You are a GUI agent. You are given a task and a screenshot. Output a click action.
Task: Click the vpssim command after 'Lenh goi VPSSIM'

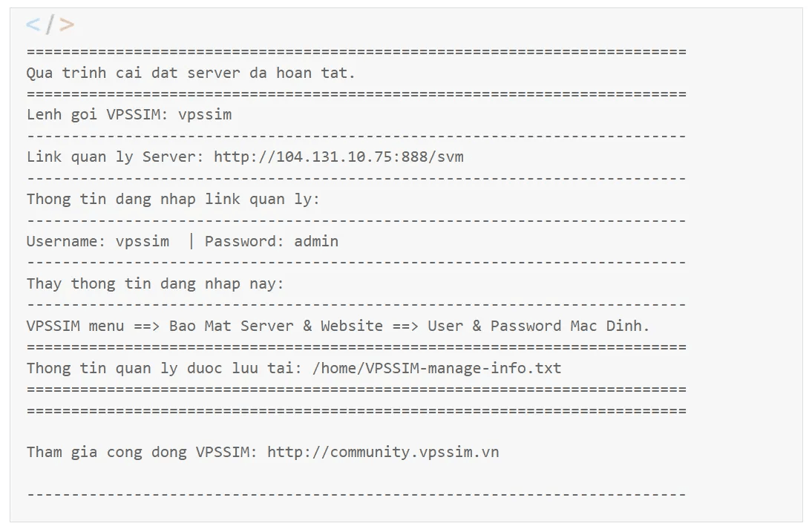(205, 115)
